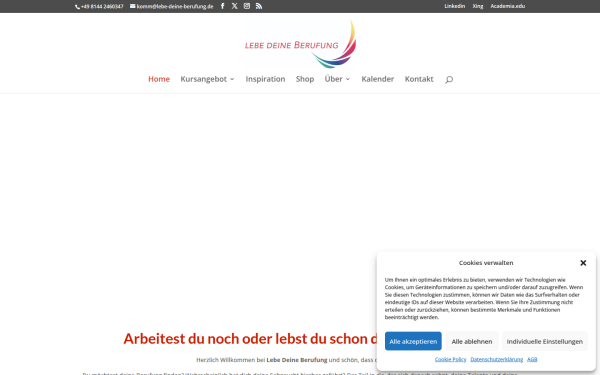
Task: Expand the Kursangebot dropdown menu
Action: coord(207,79)
